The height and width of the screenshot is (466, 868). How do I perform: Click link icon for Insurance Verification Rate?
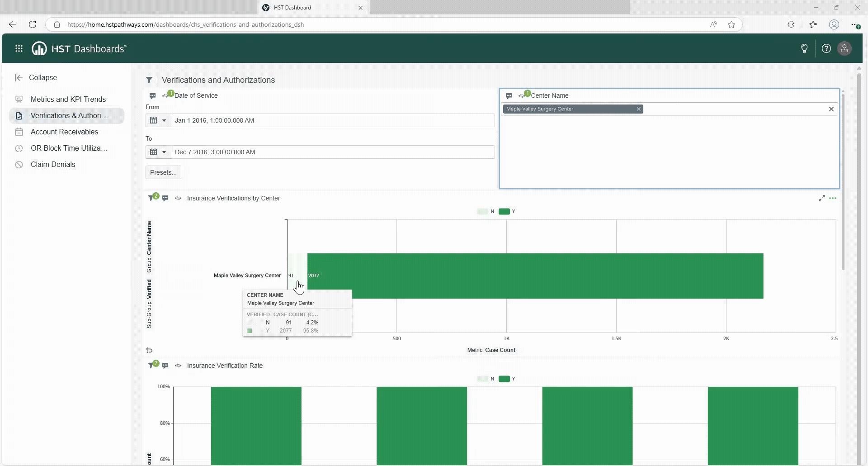tap(178, 366)
